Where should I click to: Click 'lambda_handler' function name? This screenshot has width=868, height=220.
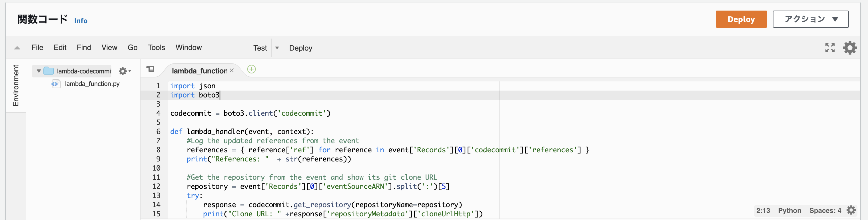pyautogui.click(x=215, y=132)
